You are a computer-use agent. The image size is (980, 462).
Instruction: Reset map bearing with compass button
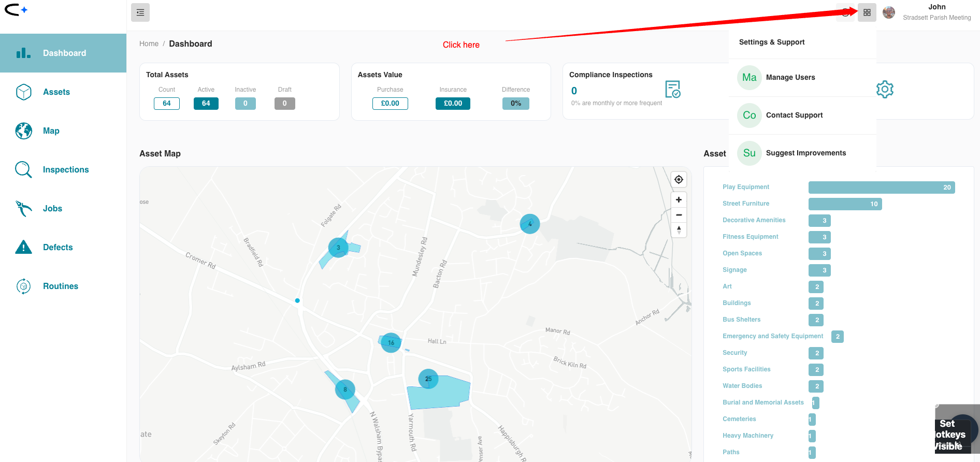pyautogui.click(x=679, y=230)
